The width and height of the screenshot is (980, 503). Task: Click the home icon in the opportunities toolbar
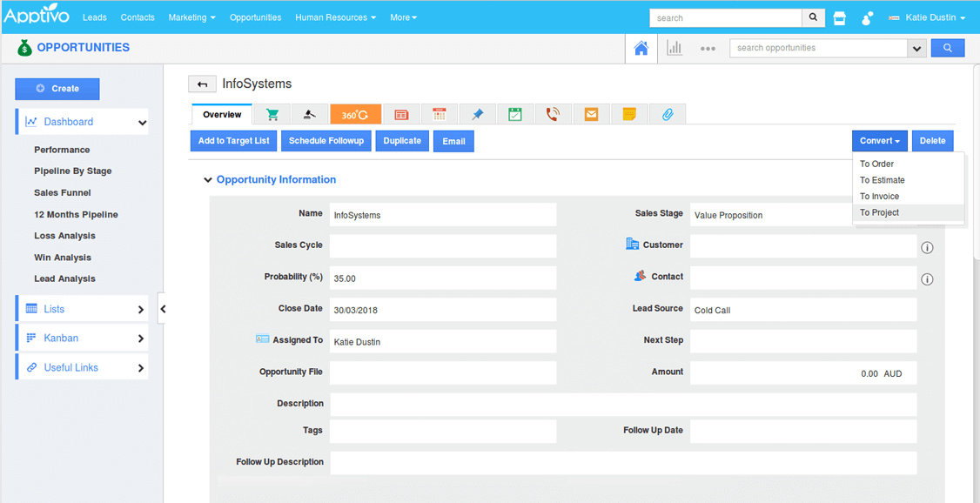tap(641, 48)
